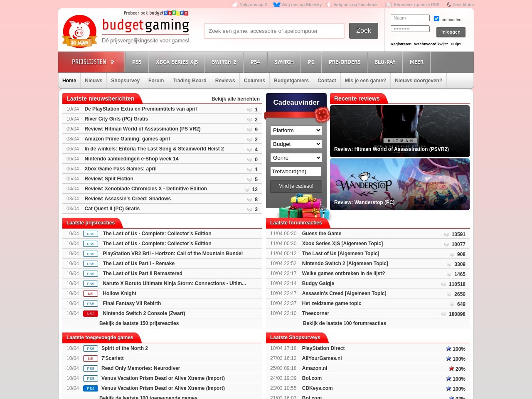Open the Hitman World of Assassination review thumbnail
This screenshot has height=399, width=532.
point(400,131)
